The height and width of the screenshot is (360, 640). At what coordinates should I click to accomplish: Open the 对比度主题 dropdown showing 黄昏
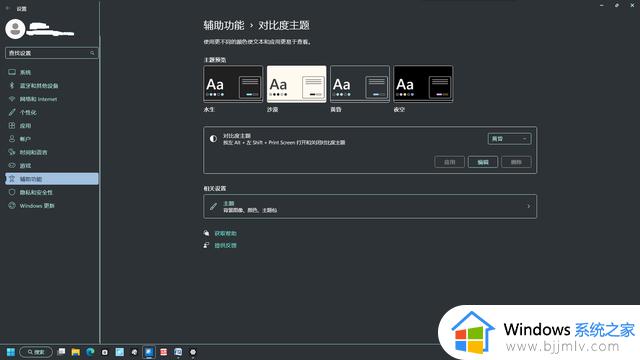[509, 139]
